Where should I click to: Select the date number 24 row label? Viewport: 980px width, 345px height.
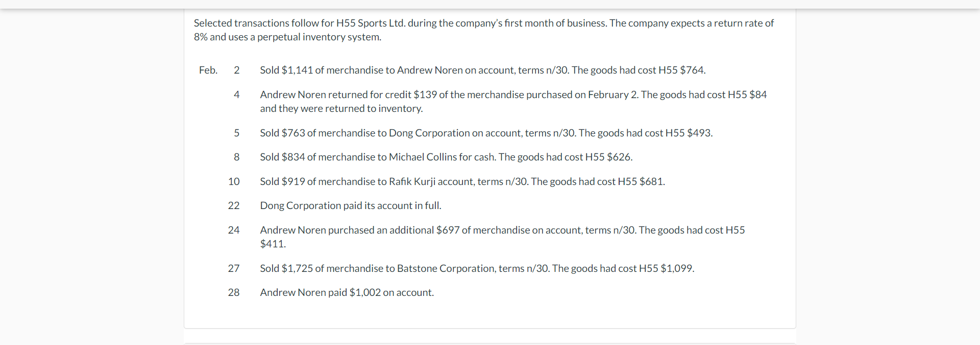pos(234,230)
